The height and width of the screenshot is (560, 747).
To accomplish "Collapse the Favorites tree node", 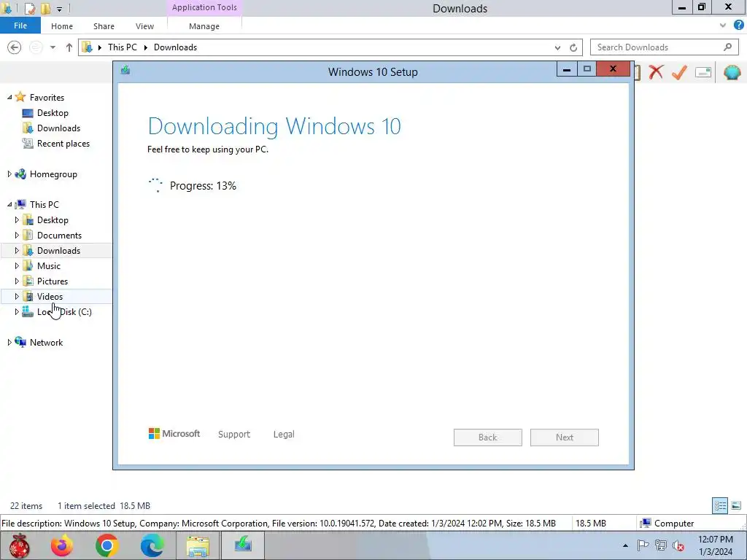I will coord(9,97).
